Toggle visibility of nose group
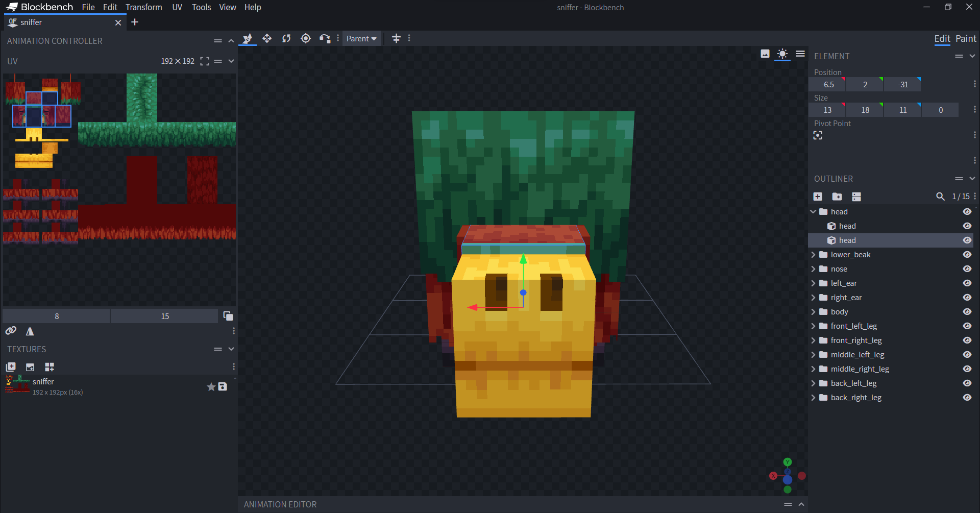The width and height of the screenshot is (980, 513). click(967, 269)
